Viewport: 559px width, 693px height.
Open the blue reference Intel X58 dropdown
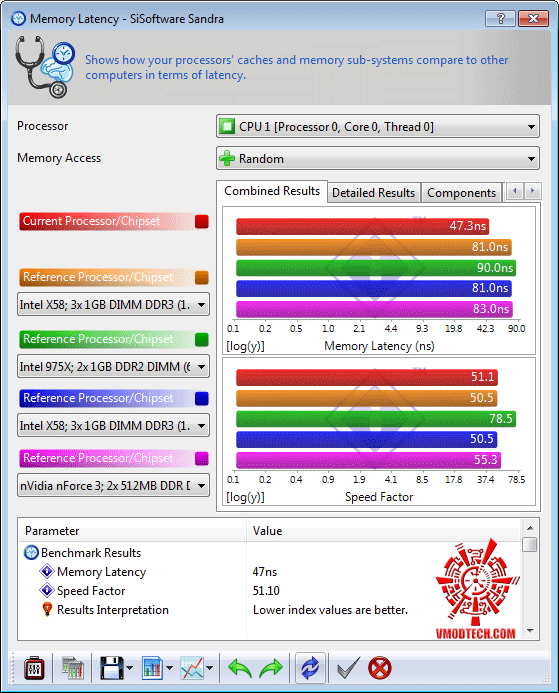113,425
